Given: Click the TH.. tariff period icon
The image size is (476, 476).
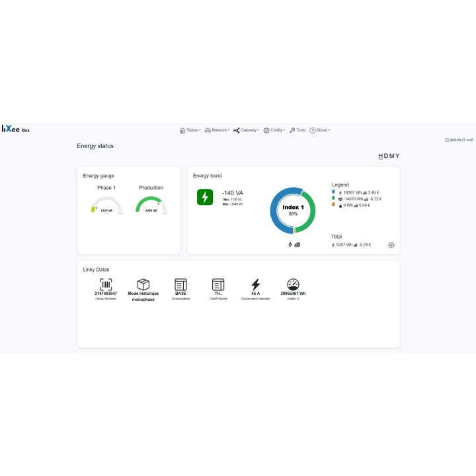Looking at the screenshot, I should coord(218,284).
